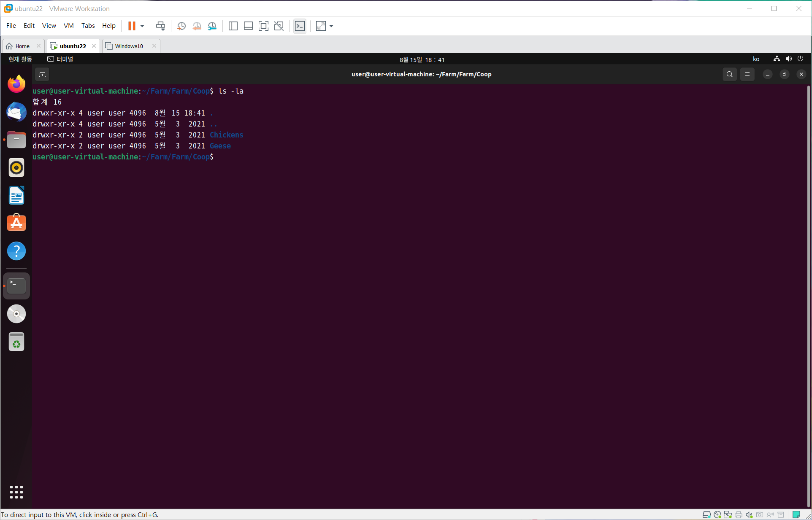Enter full screen mode icon
812x520 pixels.
[x=263, y=26]
